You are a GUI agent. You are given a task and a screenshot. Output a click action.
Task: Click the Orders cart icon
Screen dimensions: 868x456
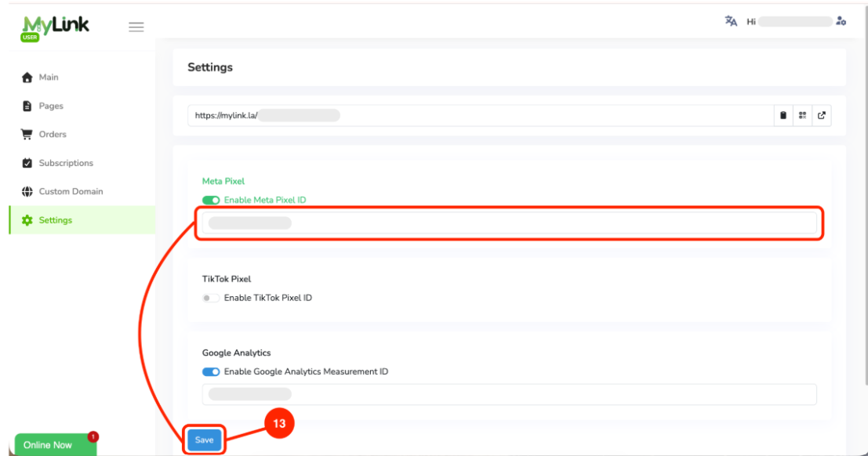[x=27, y=134]
